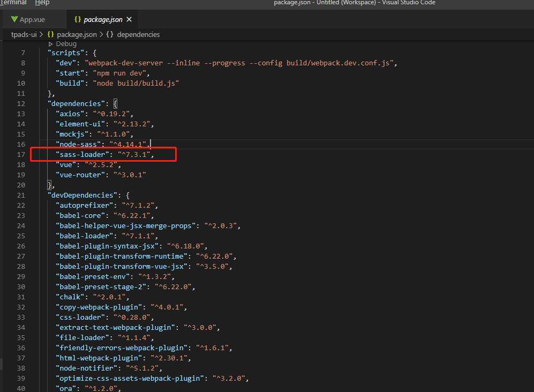This screenshot has height=392, width=534.
Task: Click "babel-helper-vue-jsx-merge-props" key
Action: [x=125, y=226]
